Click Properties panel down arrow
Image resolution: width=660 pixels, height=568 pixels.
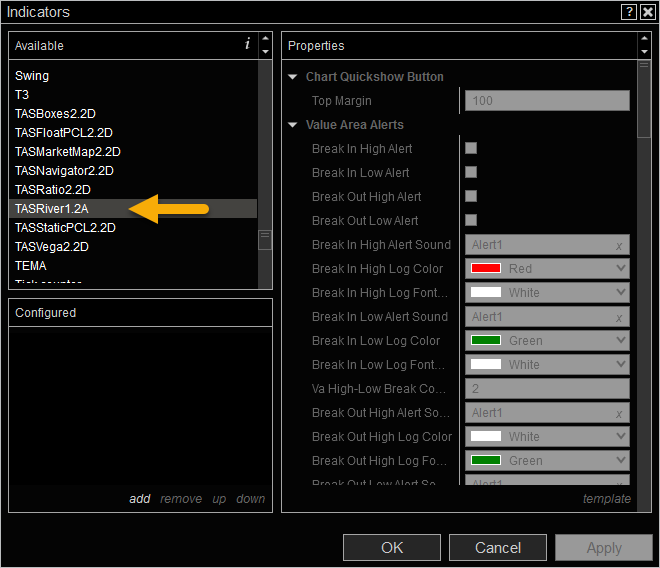tap(644, 52)
